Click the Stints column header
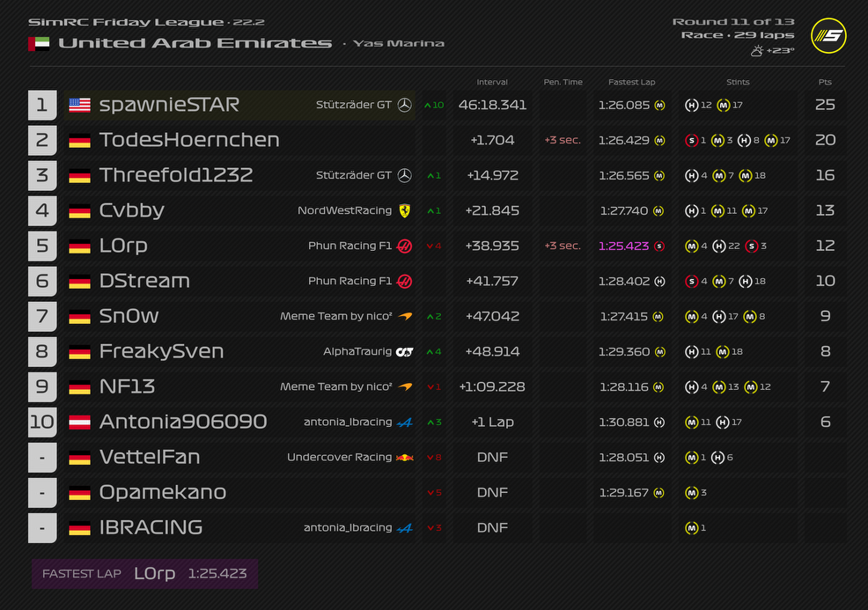Image resolution: width=868 pixels, height=610 pixels. click(738, 82)
